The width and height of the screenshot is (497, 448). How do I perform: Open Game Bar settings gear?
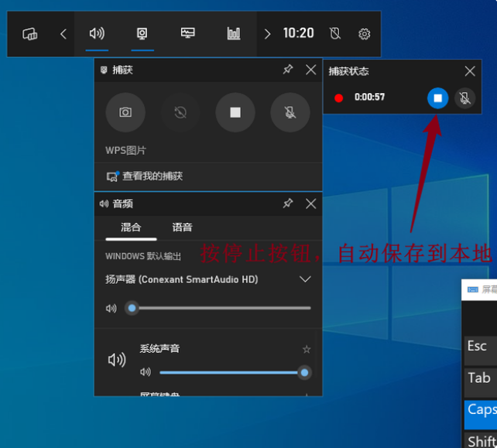(365, 34)
